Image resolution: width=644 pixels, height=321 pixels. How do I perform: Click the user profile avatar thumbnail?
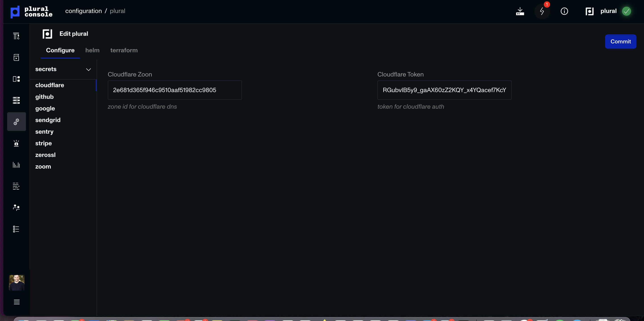tap(17, 283)
